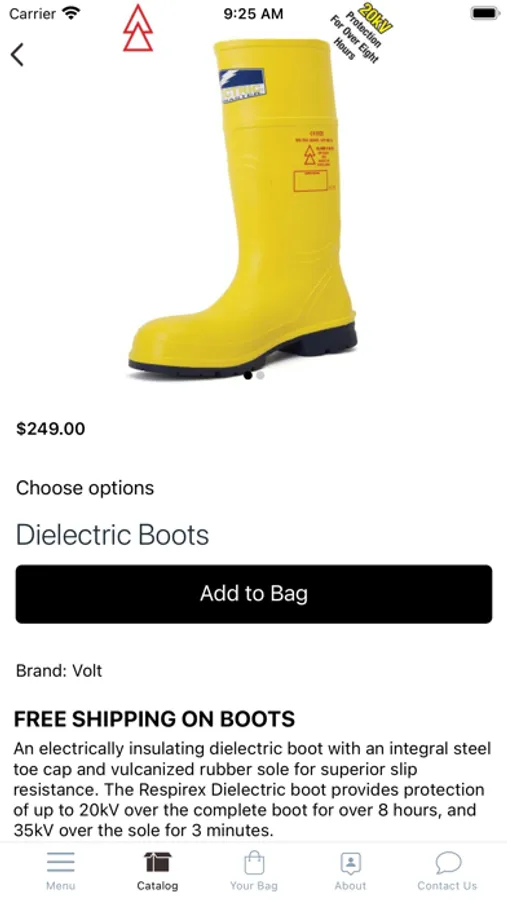Tap the Brand: Volt label

[x=59, y=670]
